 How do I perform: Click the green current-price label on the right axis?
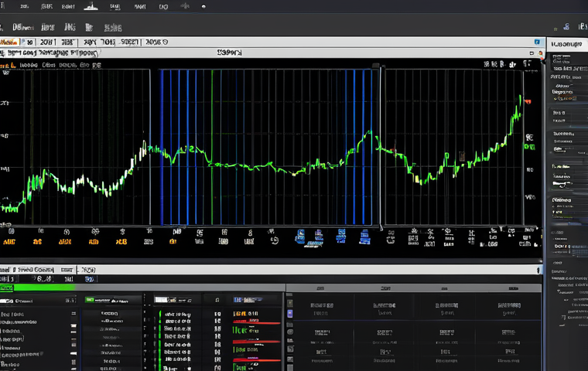[x=529, y=147]
